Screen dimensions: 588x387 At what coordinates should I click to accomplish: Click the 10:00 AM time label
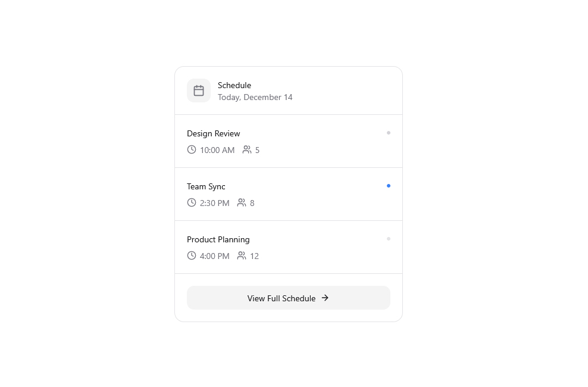(217, 150)
